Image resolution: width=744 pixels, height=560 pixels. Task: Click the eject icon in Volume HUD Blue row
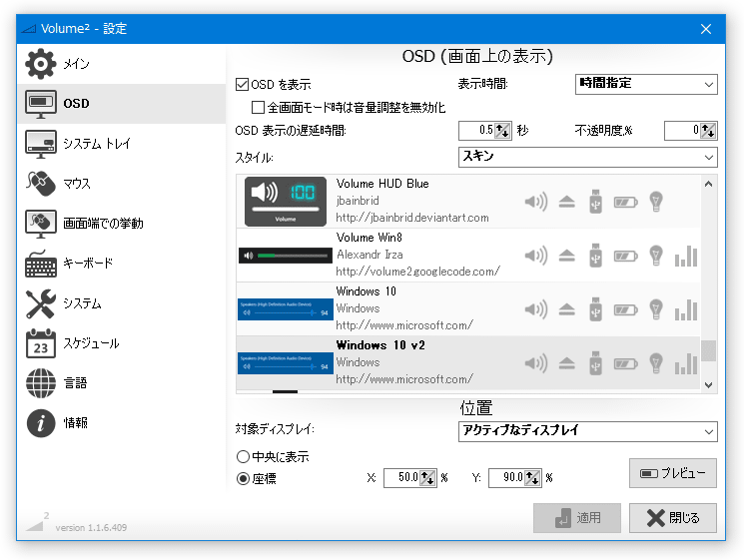pos(566,202)
